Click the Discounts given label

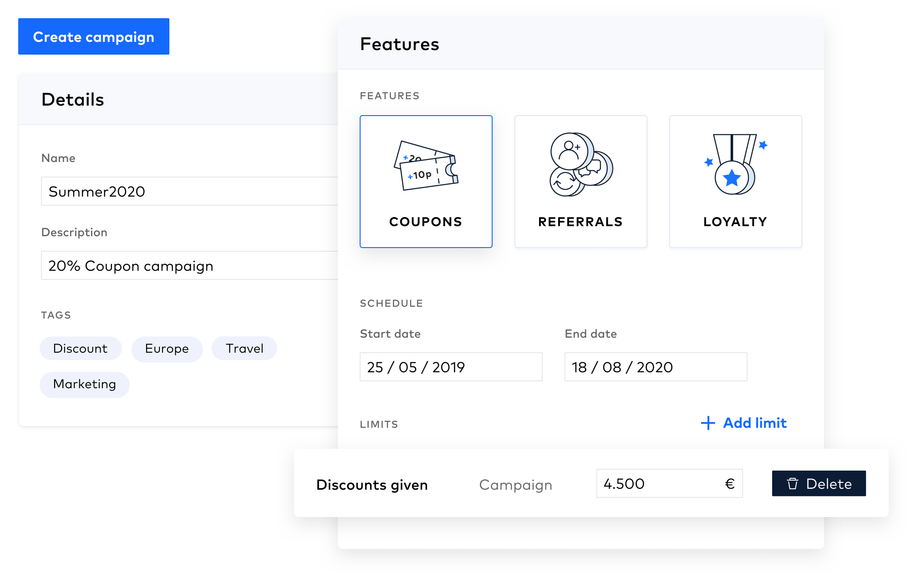click(x=372, y=485)
